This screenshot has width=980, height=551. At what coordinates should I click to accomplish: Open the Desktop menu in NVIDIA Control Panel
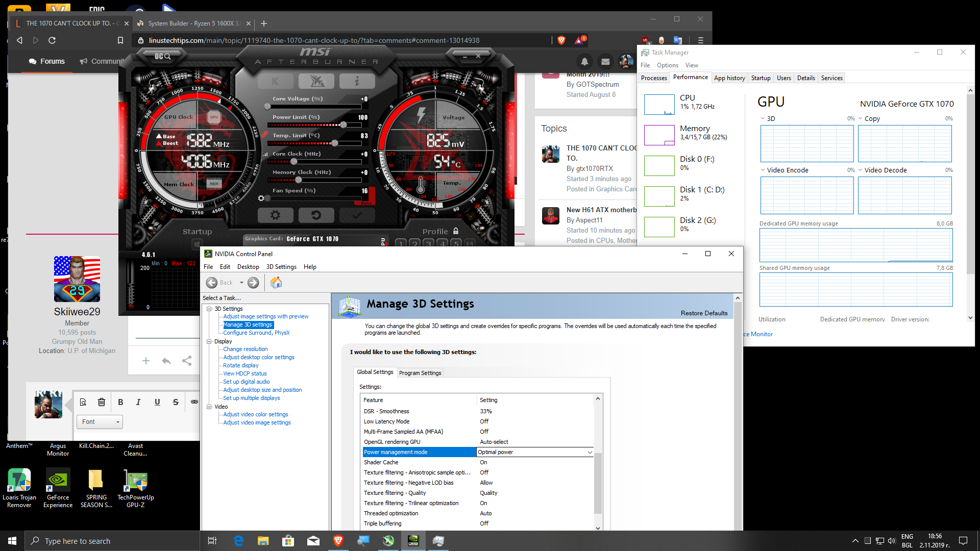click(248, 267)
